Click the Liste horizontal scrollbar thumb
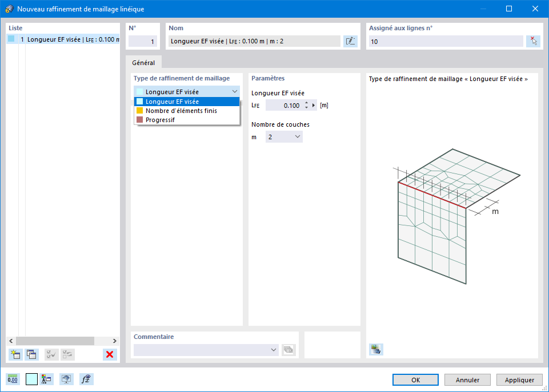Screen dimensions: 549x392 tap(55, 341)
